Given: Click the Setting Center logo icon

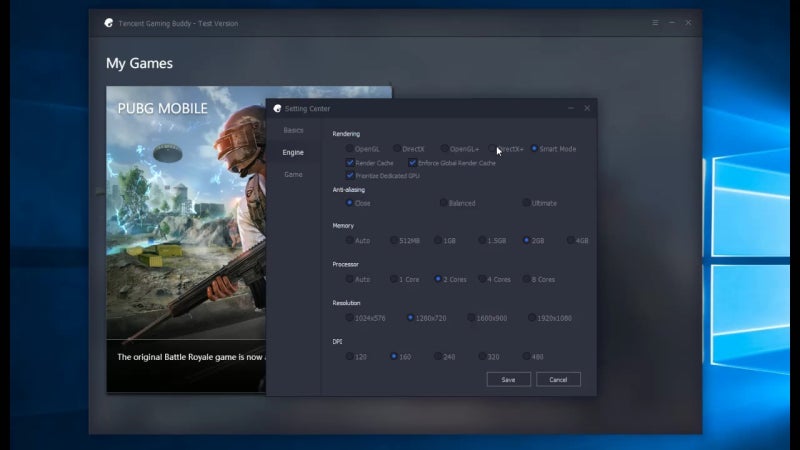Looking at the screenshot, I should coord(277,108).
